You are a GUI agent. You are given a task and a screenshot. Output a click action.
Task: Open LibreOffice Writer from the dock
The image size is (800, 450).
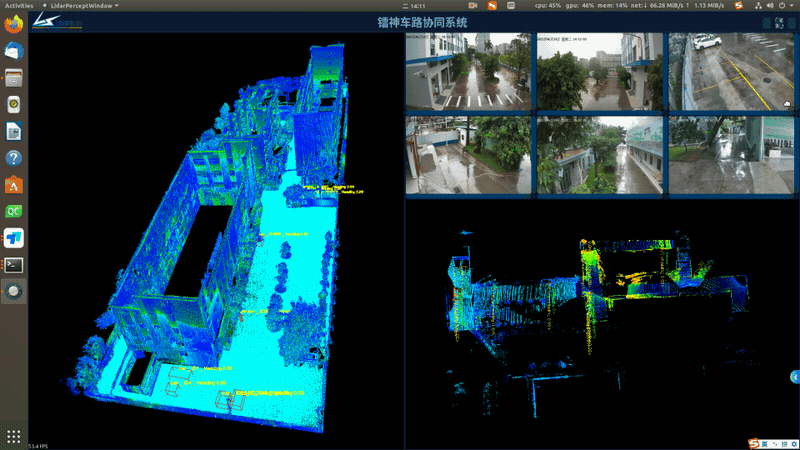[x=14, y=131]
